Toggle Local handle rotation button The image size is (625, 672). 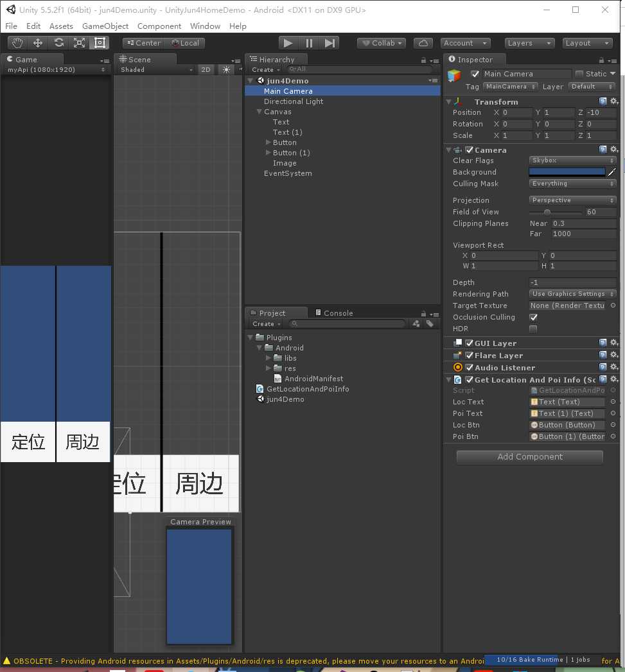pos(185,43)
